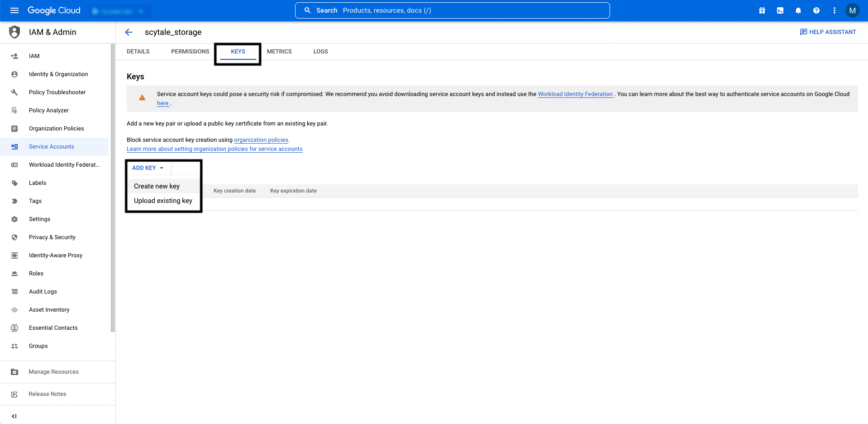Switch to the Logs tab

pos(321,52)
